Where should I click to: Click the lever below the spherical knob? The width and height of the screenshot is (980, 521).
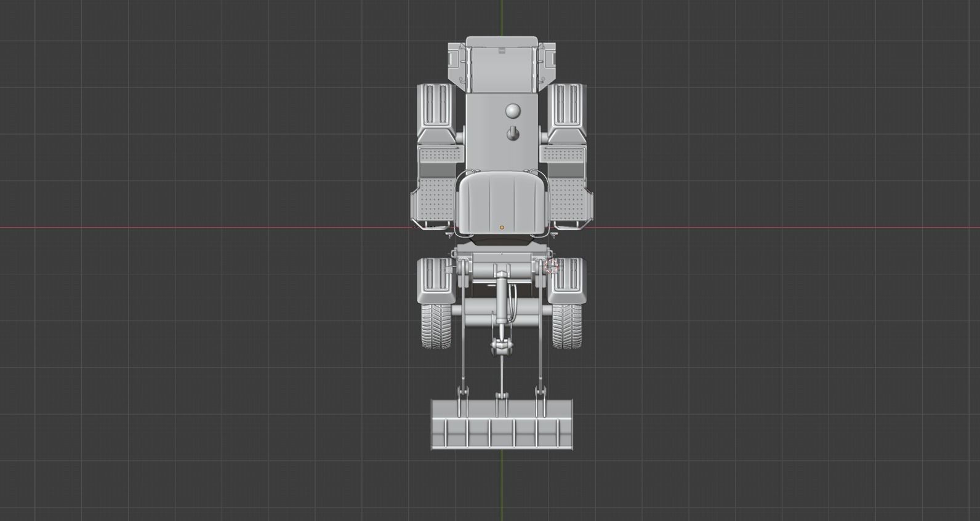513,133
